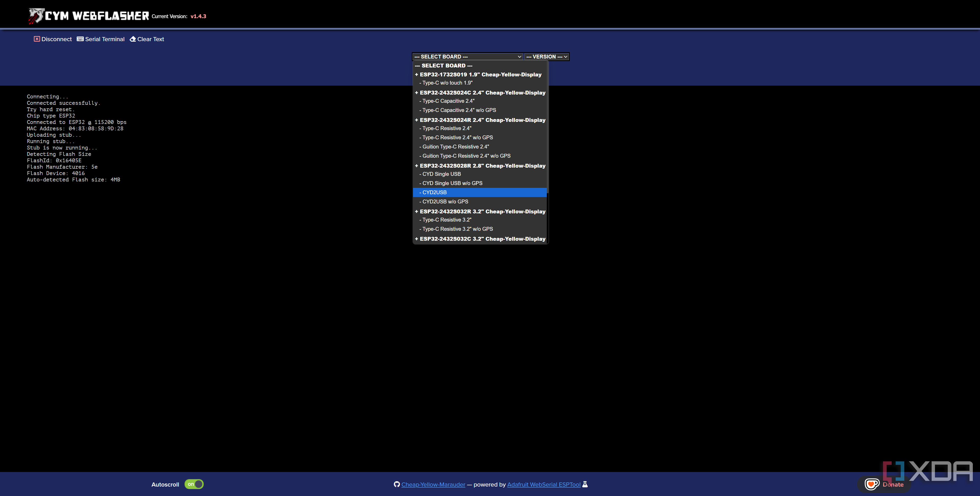The height and width of the screenshot is (496, 980).
Task: Open the SELECT BOARD dropdown
Action: coord(468,57)
